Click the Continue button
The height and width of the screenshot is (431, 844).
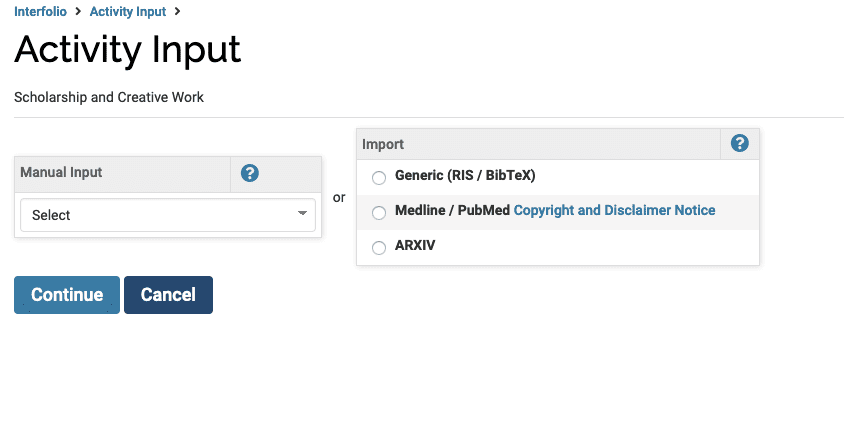(67, 295)
